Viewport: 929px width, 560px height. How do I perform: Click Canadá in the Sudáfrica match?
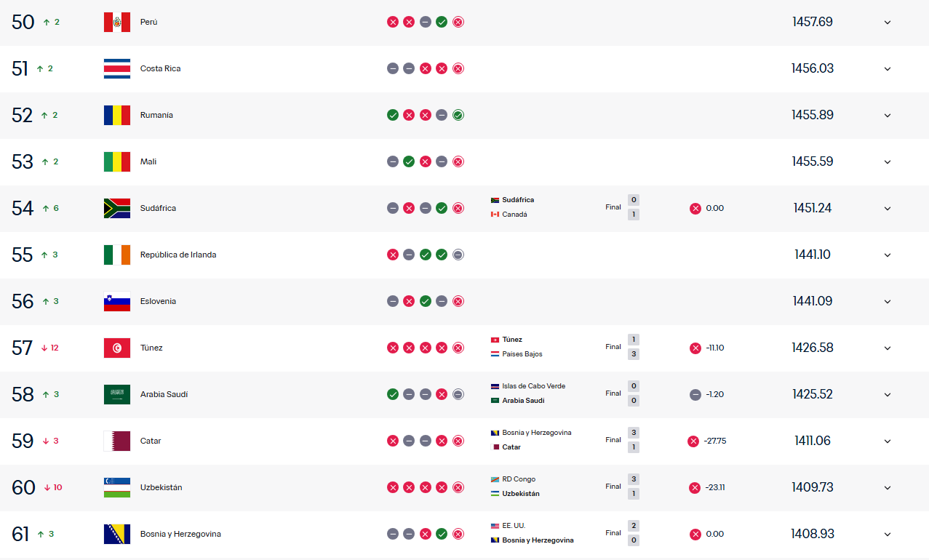coord(514,215)
